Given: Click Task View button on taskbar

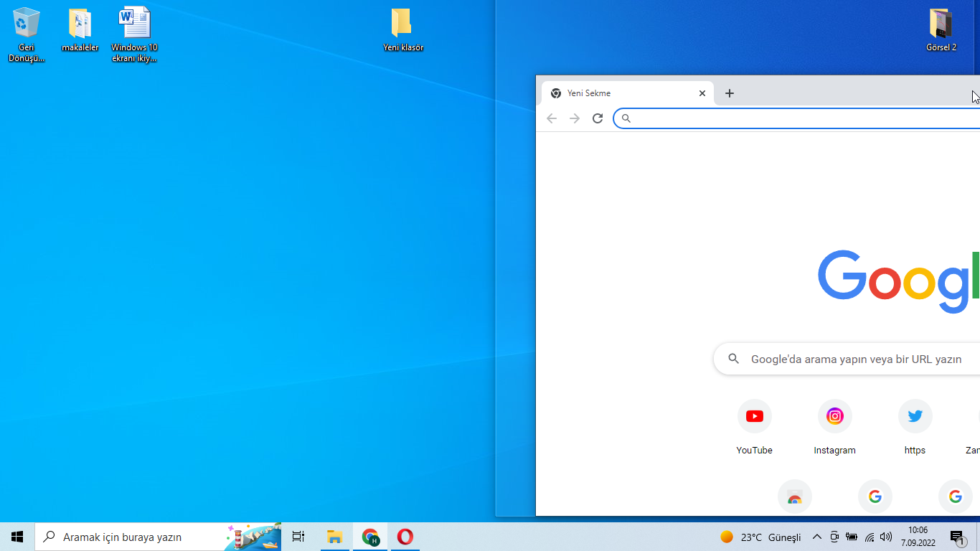Looking at the screenshot, I should pos(298,537).
